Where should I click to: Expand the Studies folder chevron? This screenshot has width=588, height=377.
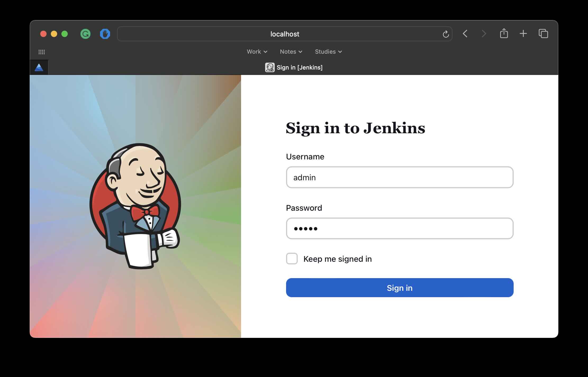click(340, 52)
